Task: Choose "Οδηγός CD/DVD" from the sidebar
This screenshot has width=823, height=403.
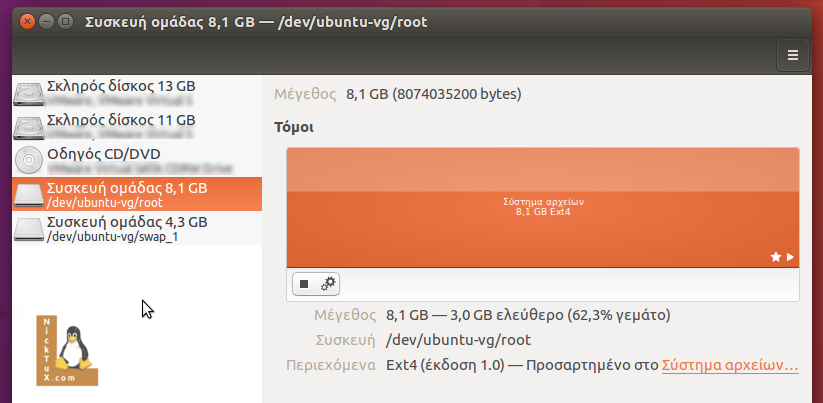Action: [104, 154]
